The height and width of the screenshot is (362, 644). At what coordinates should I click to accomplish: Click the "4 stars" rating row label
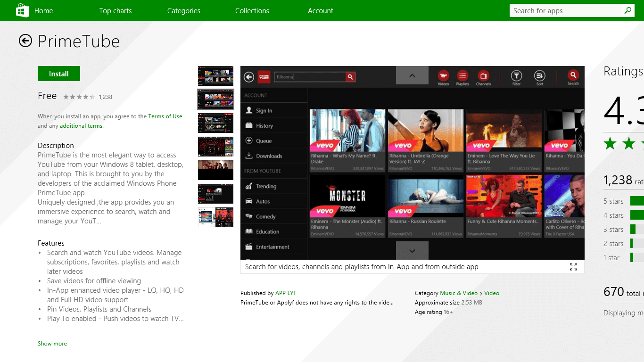(613, 215)
